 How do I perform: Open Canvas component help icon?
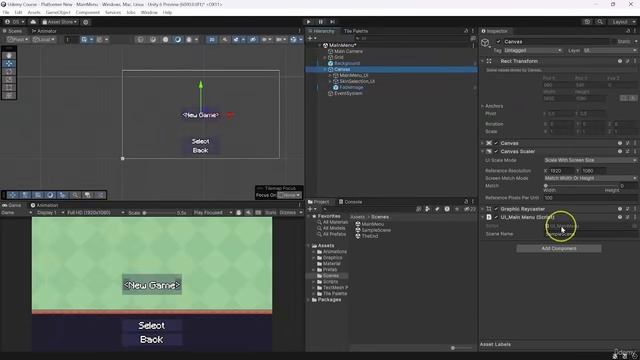click(620, 143)
